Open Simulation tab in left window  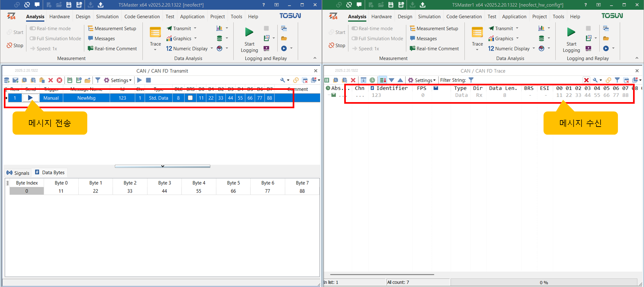[107, 16]
